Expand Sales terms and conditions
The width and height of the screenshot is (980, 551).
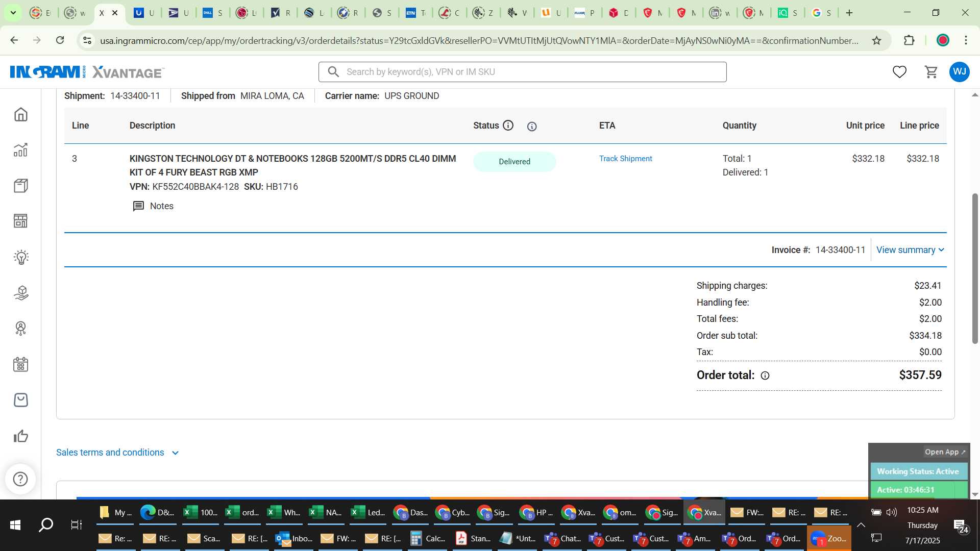coord(117,453)
